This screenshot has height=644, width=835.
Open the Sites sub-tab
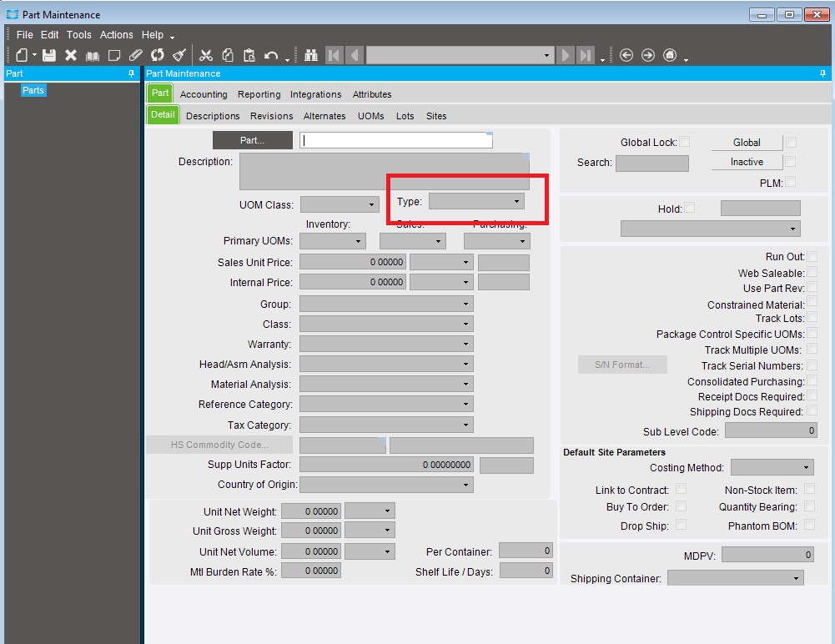(436, 116)
